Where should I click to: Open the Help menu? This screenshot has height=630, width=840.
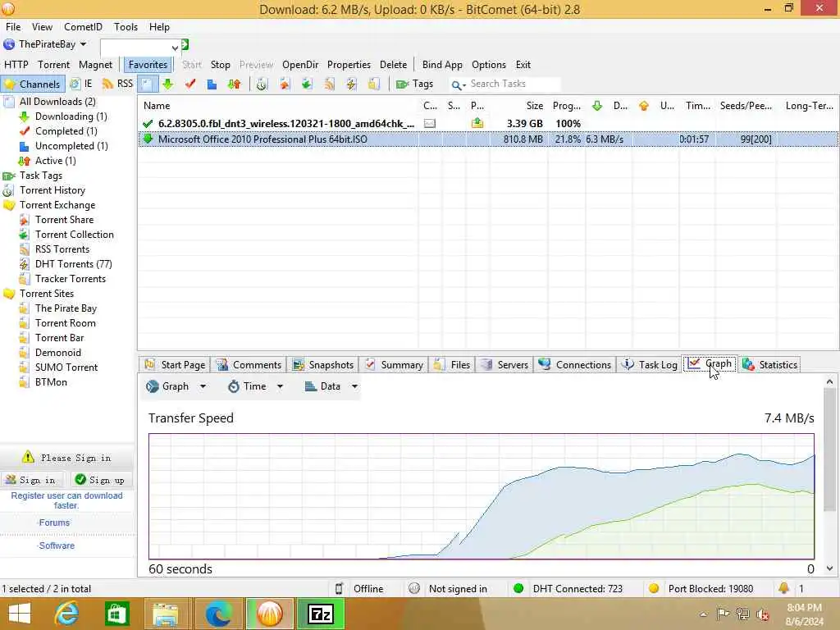pyautogui.click(x=159, y=27)
